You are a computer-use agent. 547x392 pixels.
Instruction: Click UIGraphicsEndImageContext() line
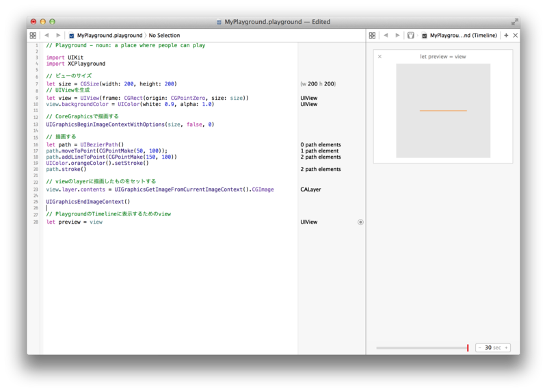click(x=88, y=201)
